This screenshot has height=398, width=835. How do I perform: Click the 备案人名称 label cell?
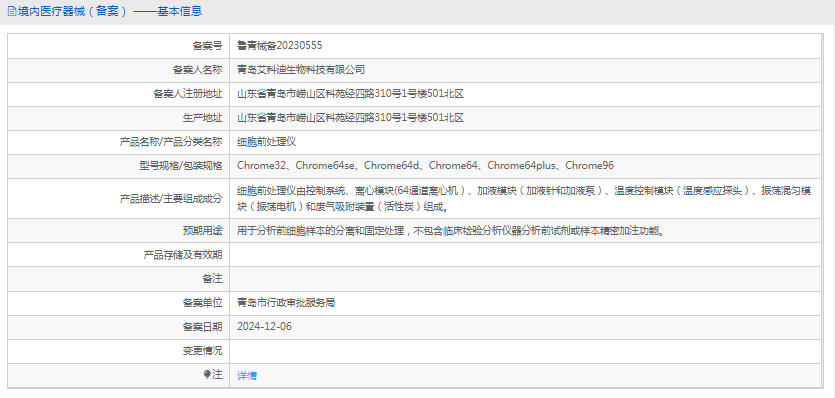point(118,70)
